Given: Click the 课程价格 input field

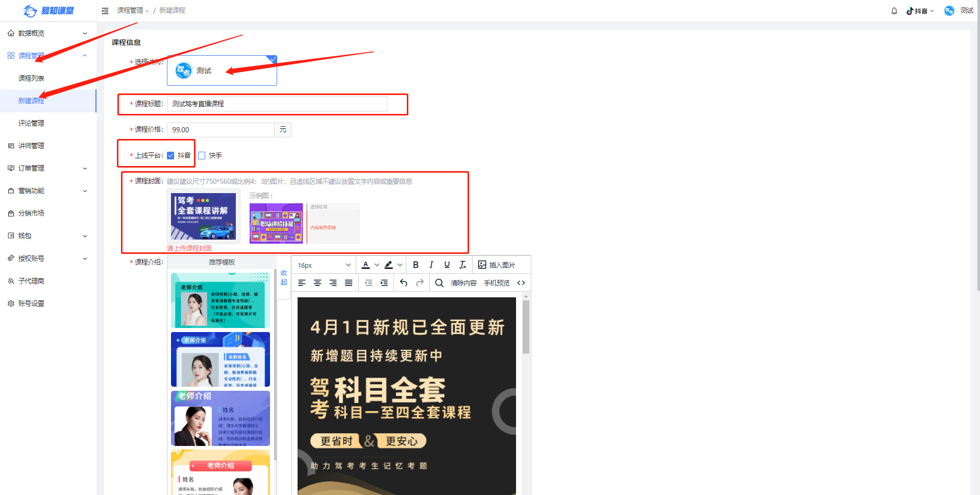Looking at the screenshot, I should (220, 130).
